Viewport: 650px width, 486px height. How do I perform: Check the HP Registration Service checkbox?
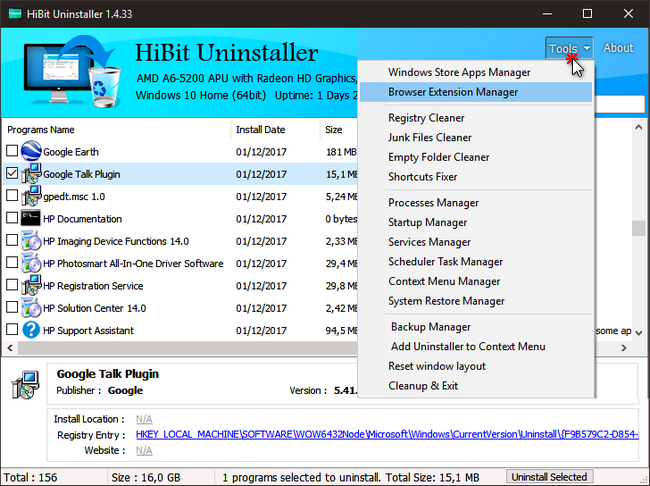[x=12, y=285]
